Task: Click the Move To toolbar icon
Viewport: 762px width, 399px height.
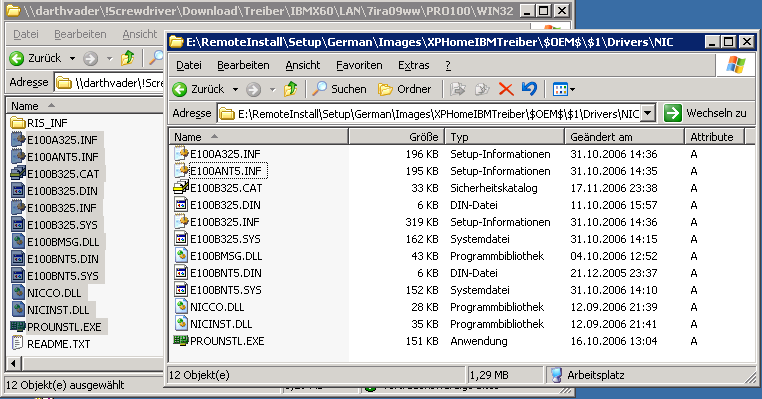Action: click(x=457, y=89)
